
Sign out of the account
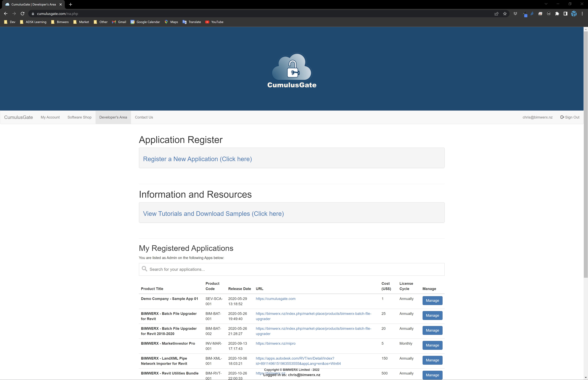570,117
